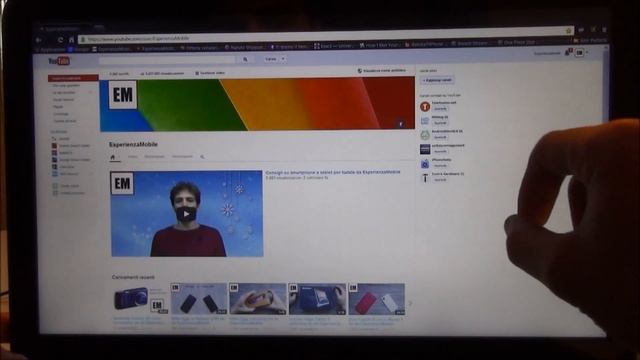
Task: Click the notifications bell icon
Action: (568, 53)
